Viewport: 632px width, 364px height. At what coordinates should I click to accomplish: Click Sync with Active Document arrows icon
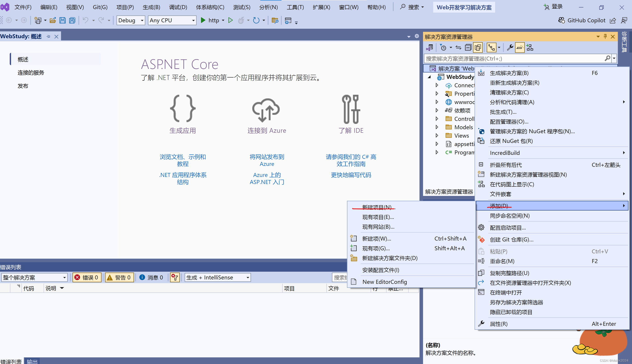[458, 47]
